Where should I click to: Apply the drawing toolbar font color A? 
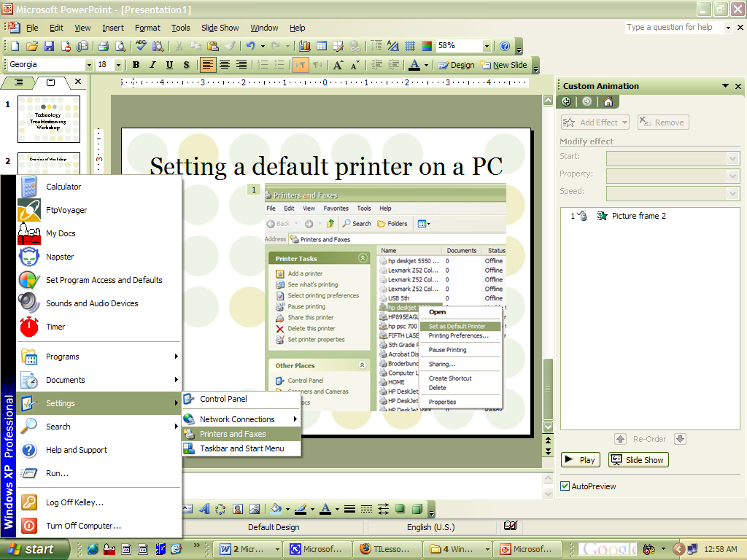click(325, 509)
